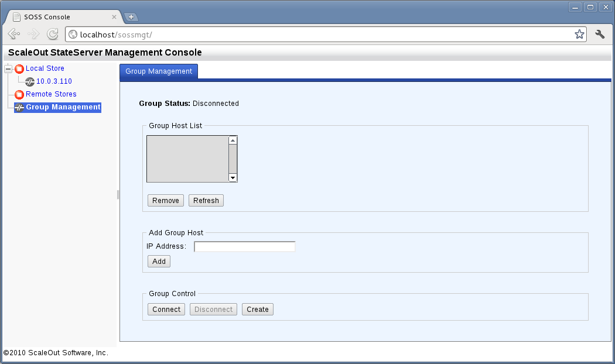Viewport: 615px width, 364px height.
Task: Close the browser window
Action: [606, 7]
